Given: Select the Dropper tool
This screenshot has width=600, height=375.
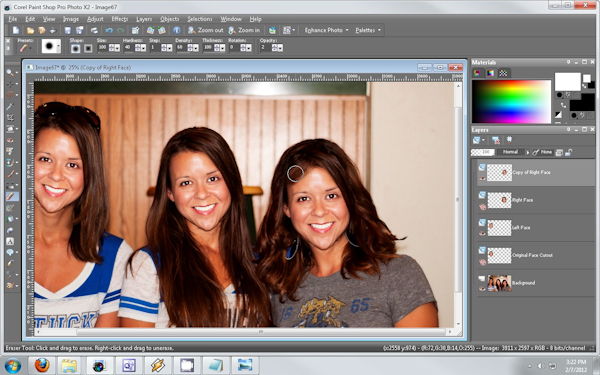Looking at the screenshot, I should click(10, 106).
